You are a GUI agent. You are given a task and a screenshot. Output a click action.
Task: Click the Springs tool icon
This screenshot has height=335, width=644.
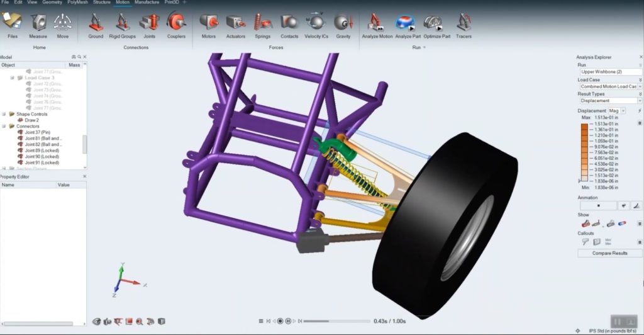pos(262,24)
